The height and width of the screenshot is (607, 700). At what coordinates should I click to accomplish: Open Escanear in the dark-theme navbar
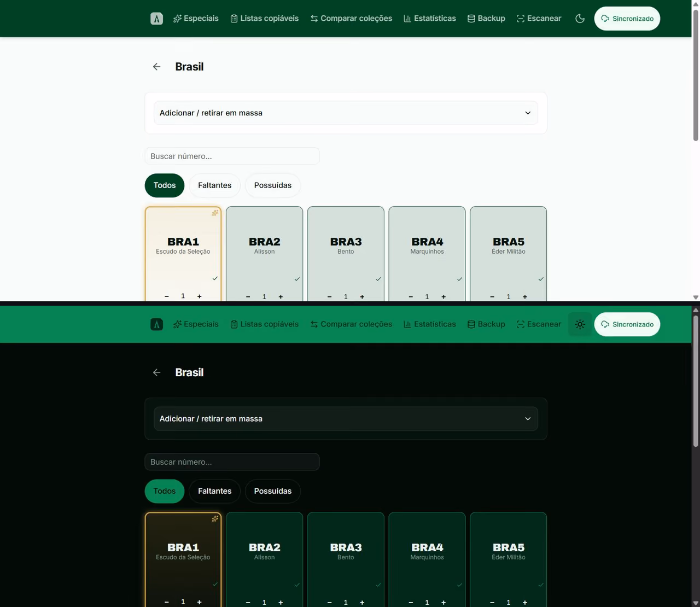point(539,324)
